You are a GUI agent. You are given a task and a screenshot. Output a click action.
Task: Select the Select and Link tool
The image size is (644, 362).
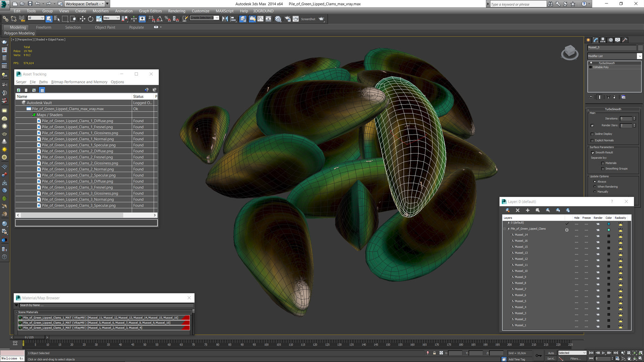click(x=5, y=19)
